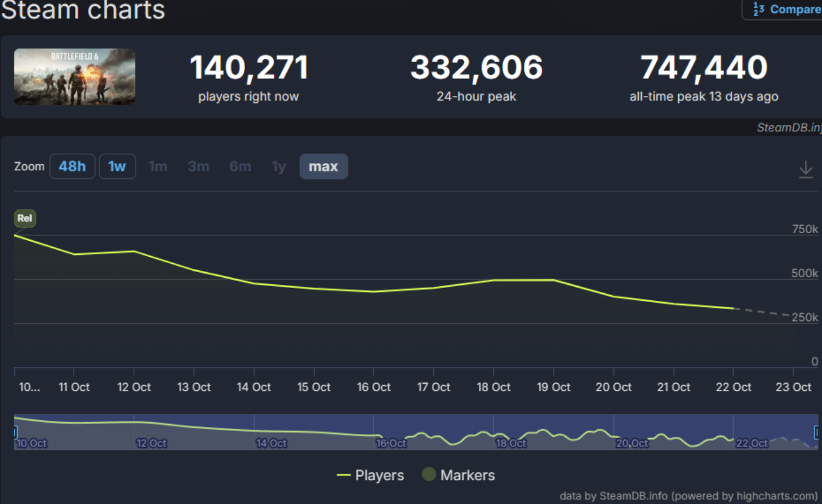Screen dimensions: 822x504
Task: Click the 12 Oct x-axis label
Action: click(134, 387)
